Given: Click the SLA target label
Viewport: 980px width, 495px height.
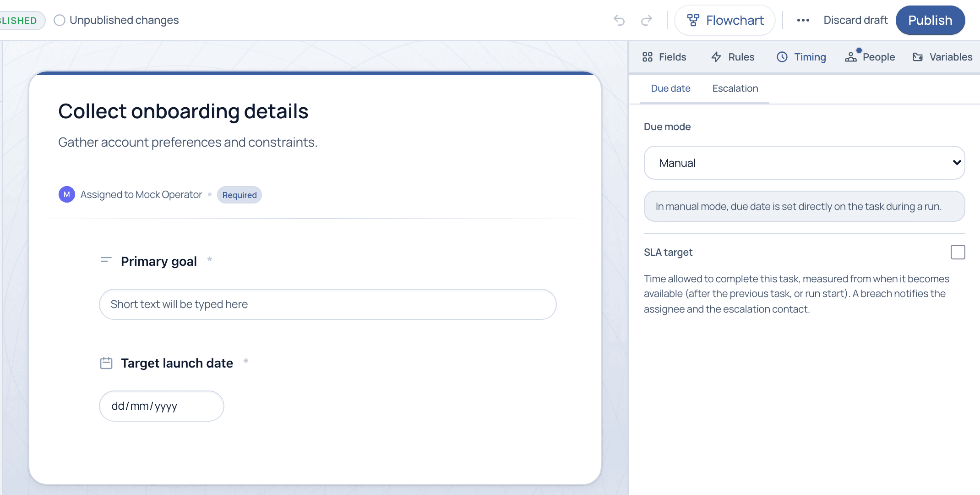Looking at the screenshot, I should [x=668, y=252].
